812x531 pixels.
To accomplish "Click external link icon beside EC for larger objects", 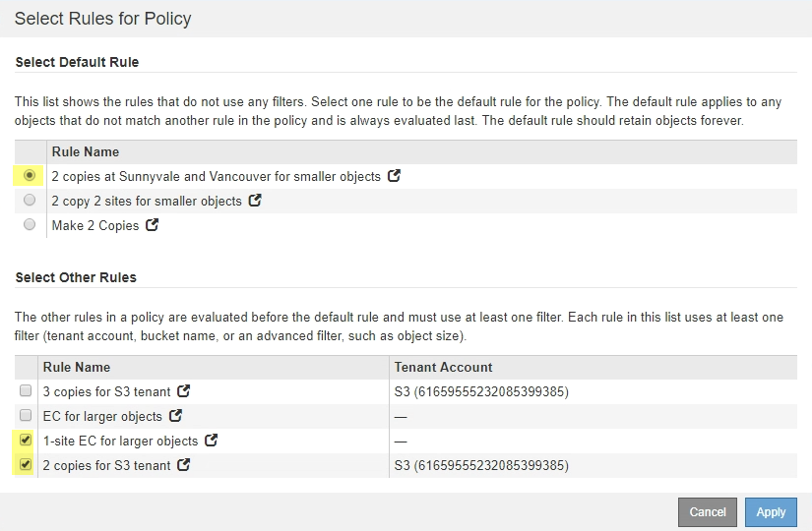I will tap(176, 416).
